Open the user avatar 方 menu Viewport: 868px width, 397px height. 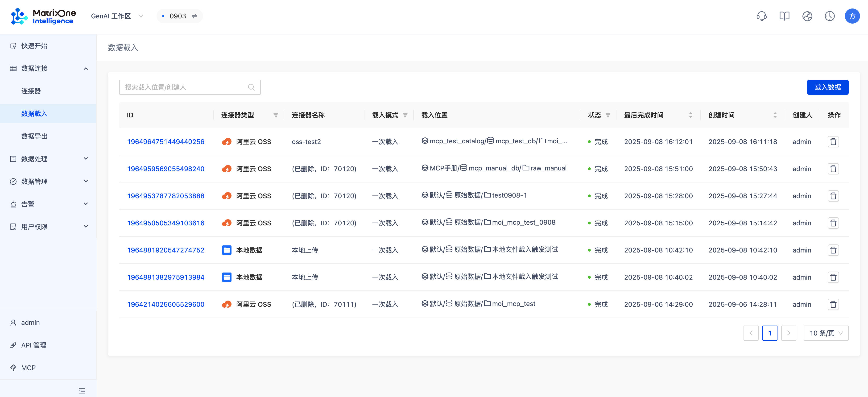852,16
